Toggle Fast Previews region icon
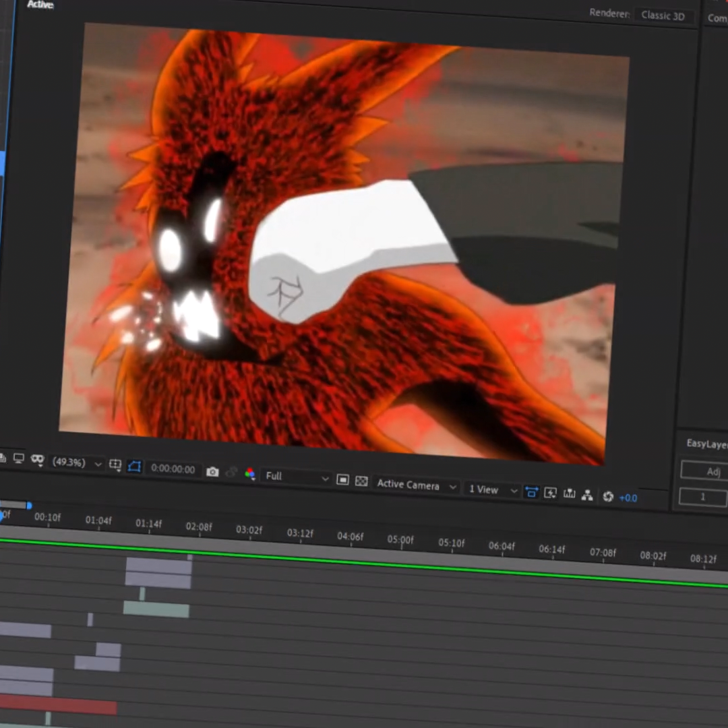 tap(342, 480)
